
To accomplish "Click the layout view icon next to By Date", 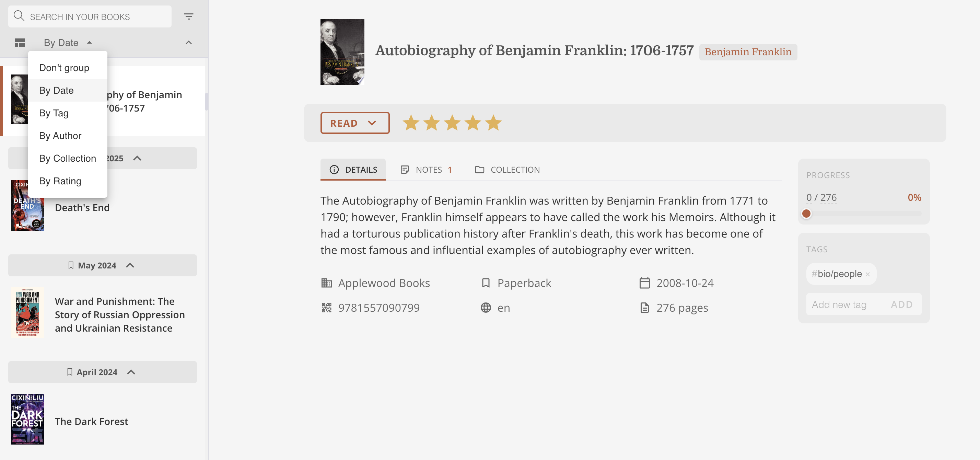I will click(20, 42).
